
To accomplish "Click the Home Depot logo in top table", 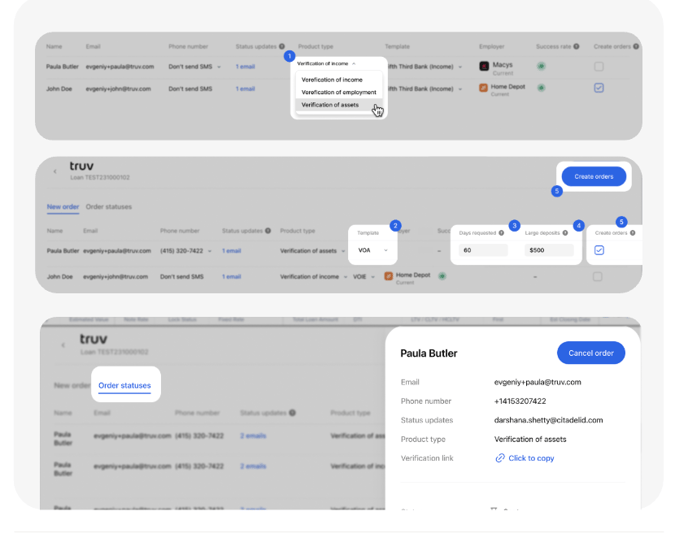I will tap(484, 89).
